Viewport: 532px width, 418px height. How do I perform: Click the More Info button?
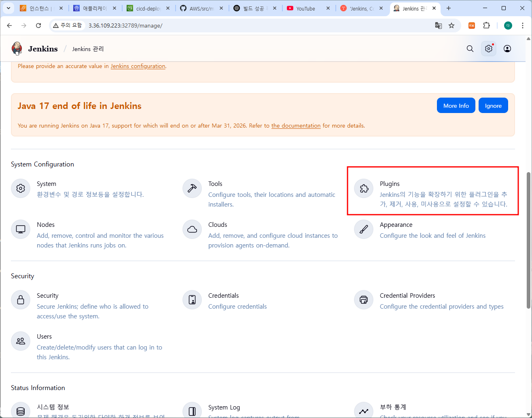(x=456, y=106)
